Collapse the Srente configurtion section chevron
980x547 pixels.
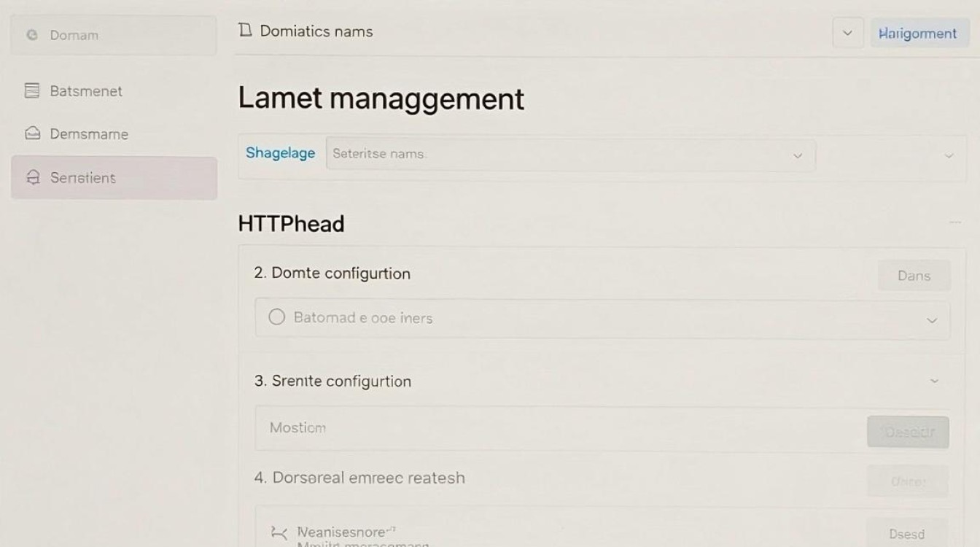coord(934,381)
